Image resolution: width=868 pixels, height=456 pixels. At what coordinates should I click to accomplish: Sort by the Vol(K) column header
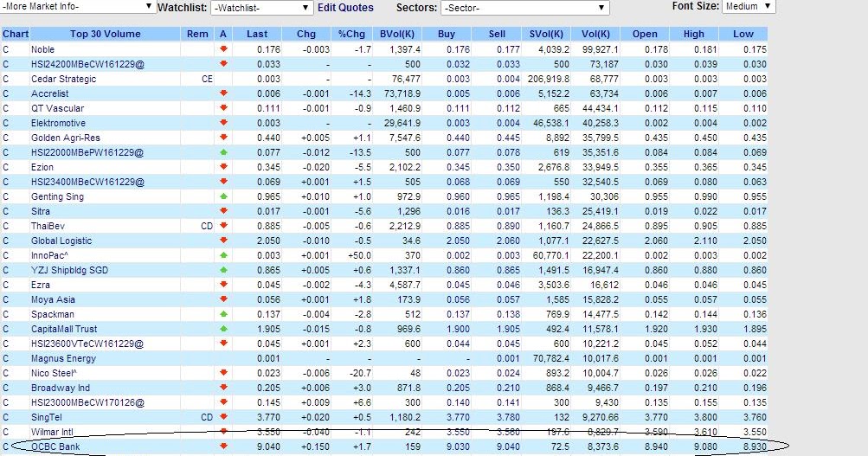pos(595,34)
